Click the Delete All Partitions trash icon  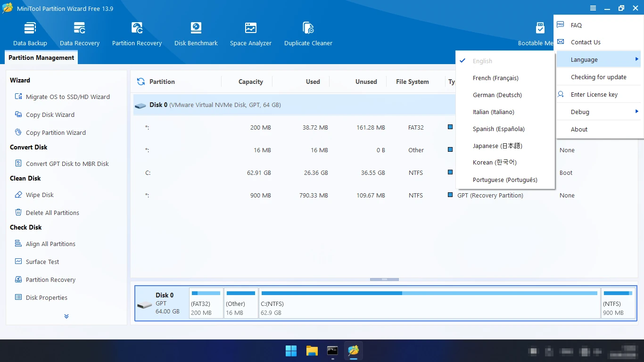click(x=18, y=213)
